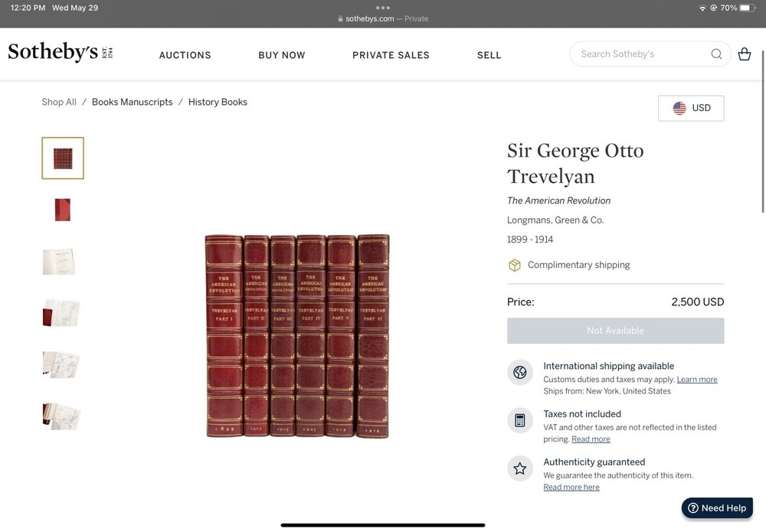The width and height of the screenshot is (766, 532).
Task: Tap the three-dot multitasking icon
Action: coord(383,8)
